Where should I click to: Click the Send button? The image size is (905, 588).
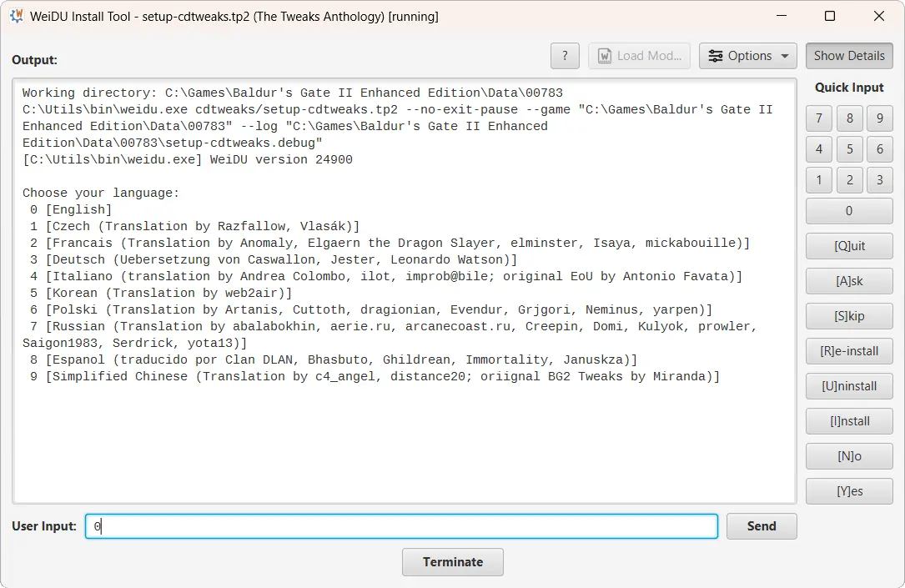[x=762, y=526]
